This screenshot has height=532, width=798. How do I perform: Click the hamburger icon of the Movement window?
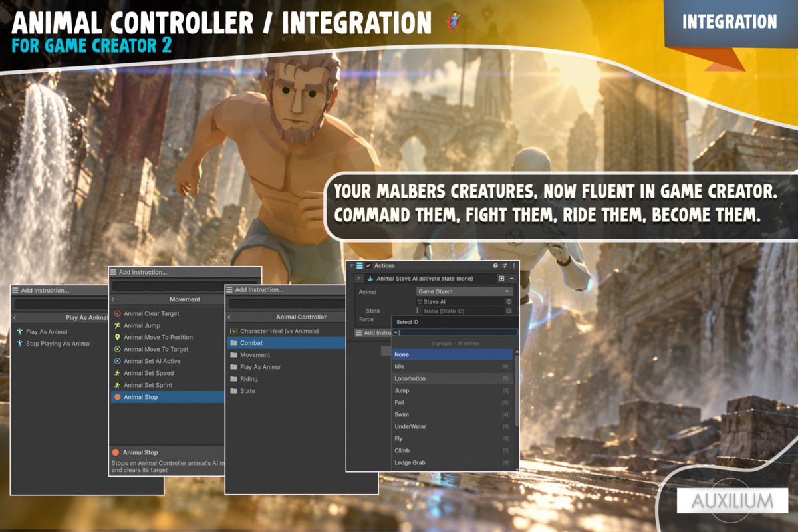[114, 272]
